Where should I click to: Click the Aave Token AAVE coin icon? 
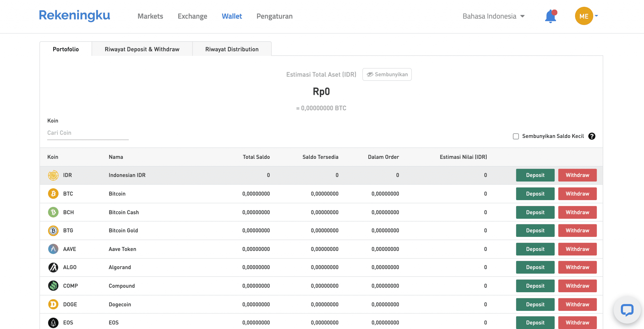pyautogui.click(x=53, y=248)
